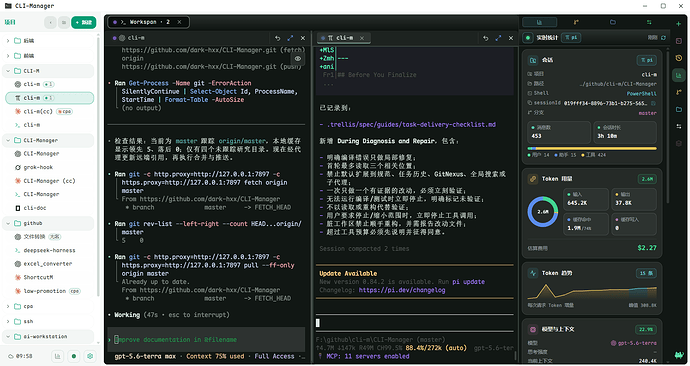Click the Token 趋势 line chart
This screenshot has height=366, width=690.
coord(592,291)
